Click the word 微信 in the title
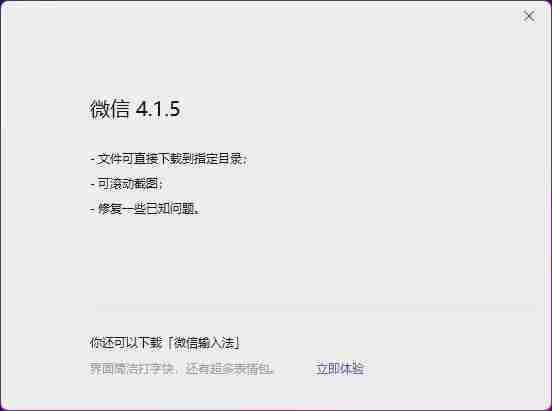Image resolution: width=552 pixels, height=411 pixels. [110, 108]
